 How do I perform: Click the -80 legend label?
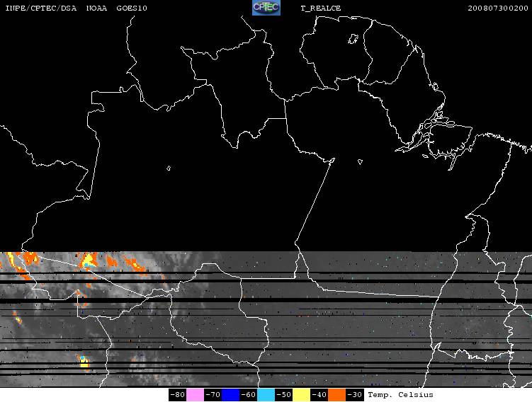click(x=177, y=395)
